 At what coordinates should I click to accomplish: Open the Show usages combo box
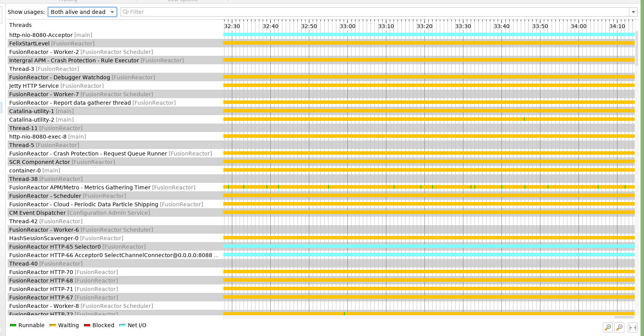[x=82, y=12]
